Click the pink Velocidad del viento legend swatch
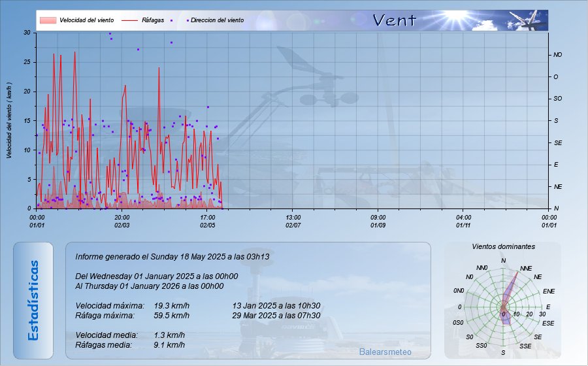 [48, 20]
